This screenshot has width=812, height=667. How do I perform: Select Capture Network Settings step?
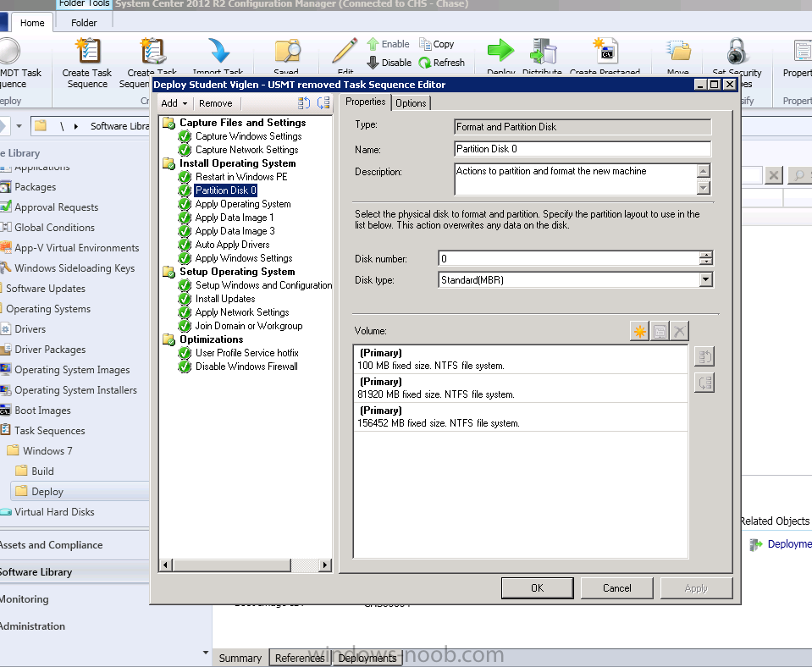coord(246,150)
